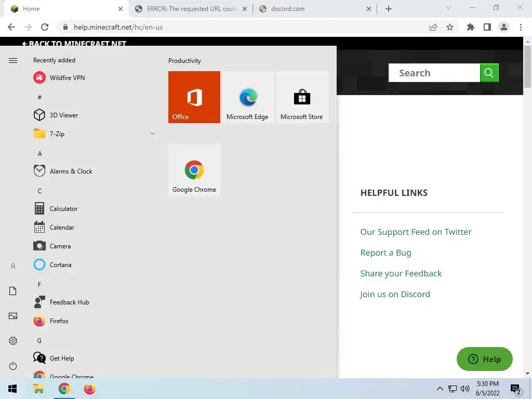Image resolution: width=532 pixels, height=399 pixels.
Task: Open Our Support Feed on Twitter link
Action: coord(416,232)
